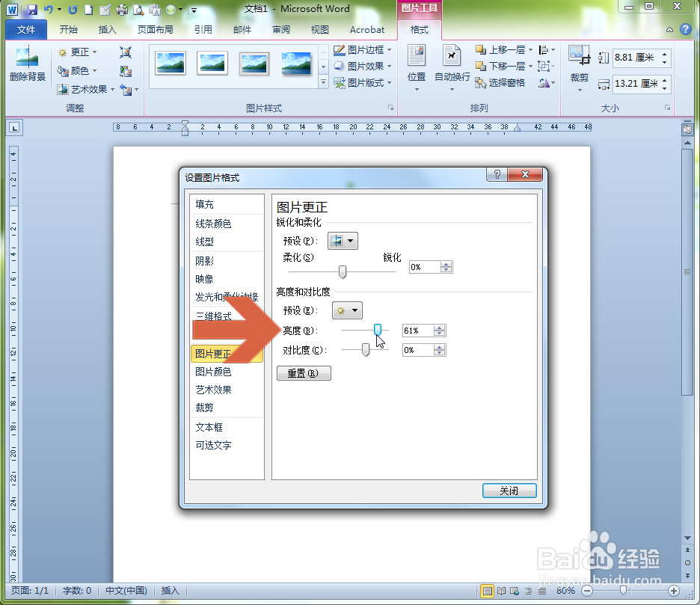Open Picture Layout (图片版式) dropdown
The height and width of the screenshot is (605, 700).
coord(363,82)
